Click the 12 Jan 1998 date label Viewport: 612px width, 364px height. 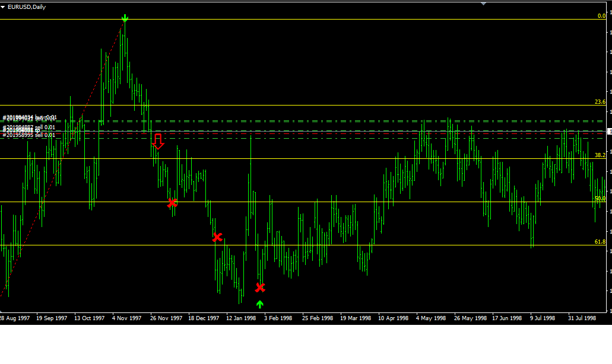click(241, 318)
